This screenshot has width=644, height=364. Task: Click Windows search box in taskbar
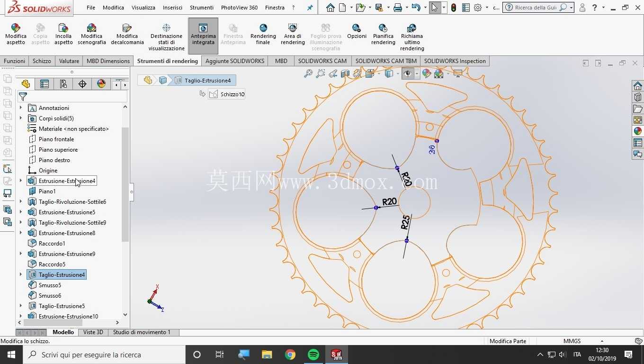[x=104, y=355]
